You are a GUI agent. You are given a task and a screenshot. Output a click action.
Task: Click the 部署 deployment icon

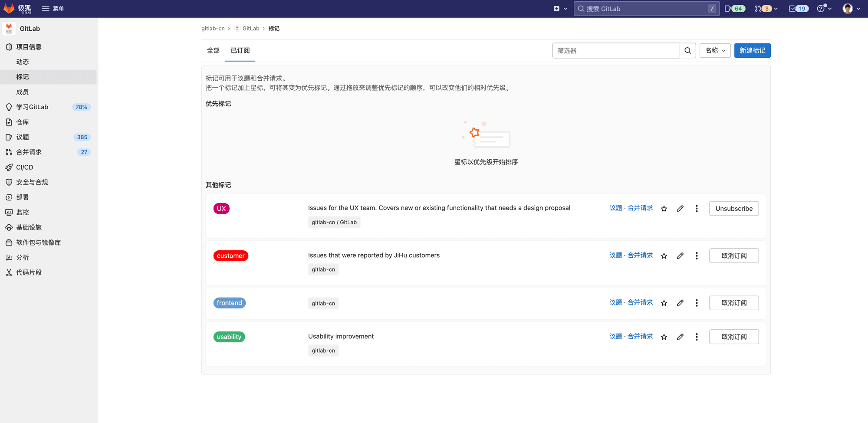pos(9,197)
